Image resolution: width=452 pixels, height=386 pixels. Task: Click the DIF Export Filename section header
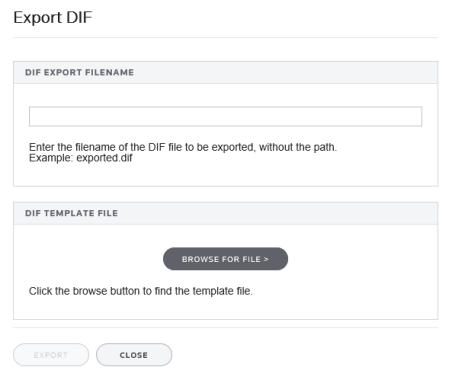pyautogui.click(x=225, y=72)
